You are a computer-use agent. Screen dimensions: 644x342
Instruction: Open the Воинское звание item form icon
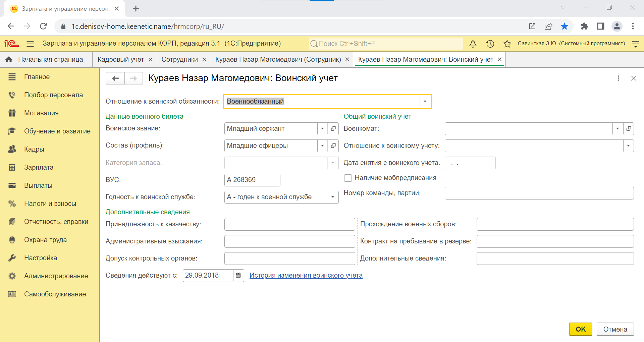point(333,129)
